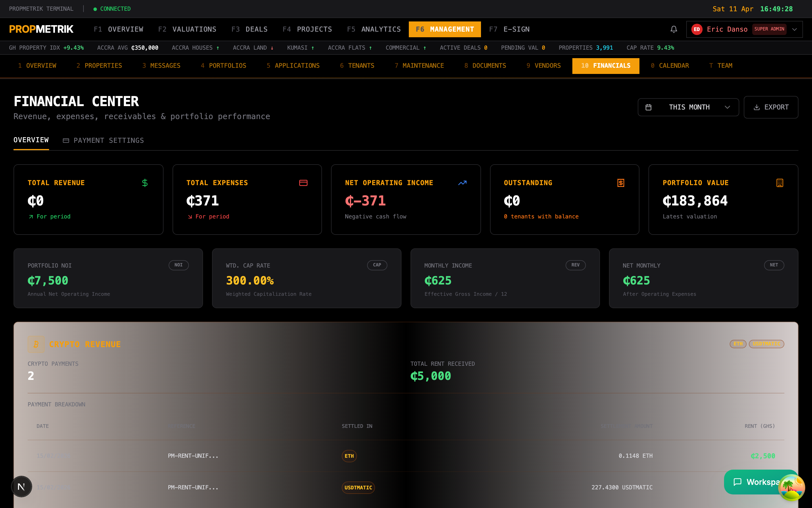Click the NET badge on Net Monthly

coord(774,265)
